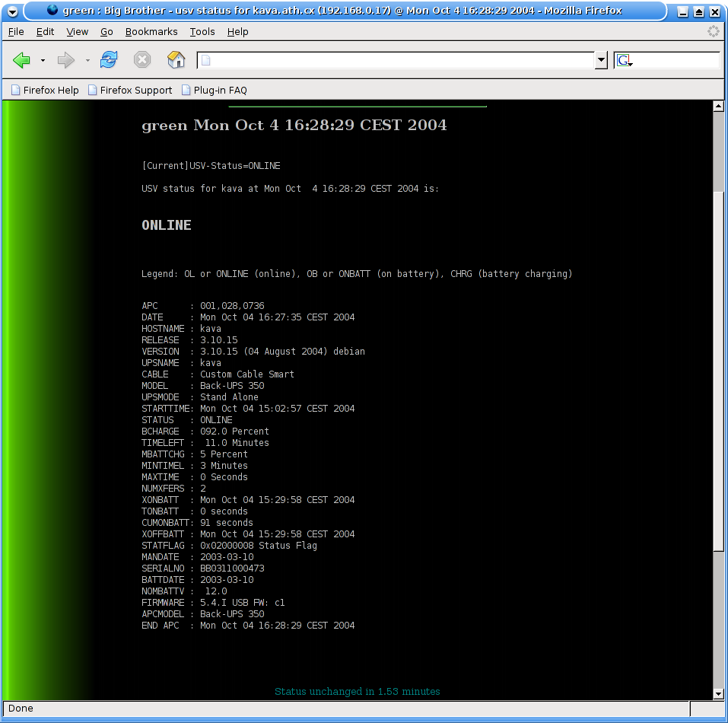Reload the page with the Refresh icon
Viewport: 728px width, 723px height.
click(x=109, y=60)
